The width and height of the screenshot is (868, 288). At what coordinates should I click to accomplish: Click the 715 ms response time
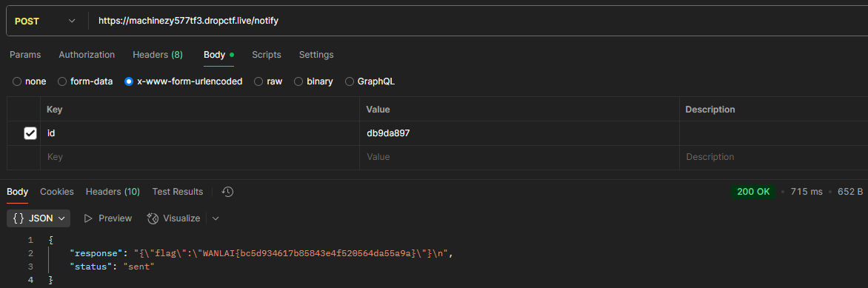click(x=807, y=192)
